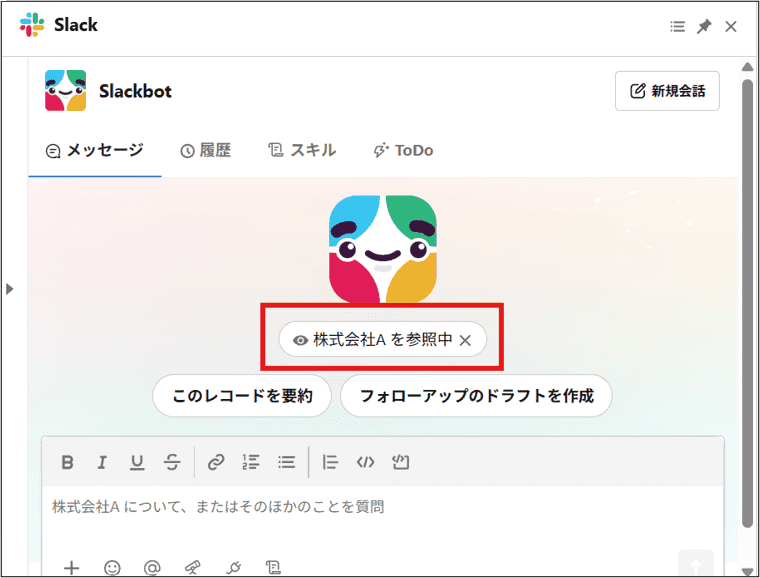
Task: Apply inline code formatting
Action: tap(365, 462)
